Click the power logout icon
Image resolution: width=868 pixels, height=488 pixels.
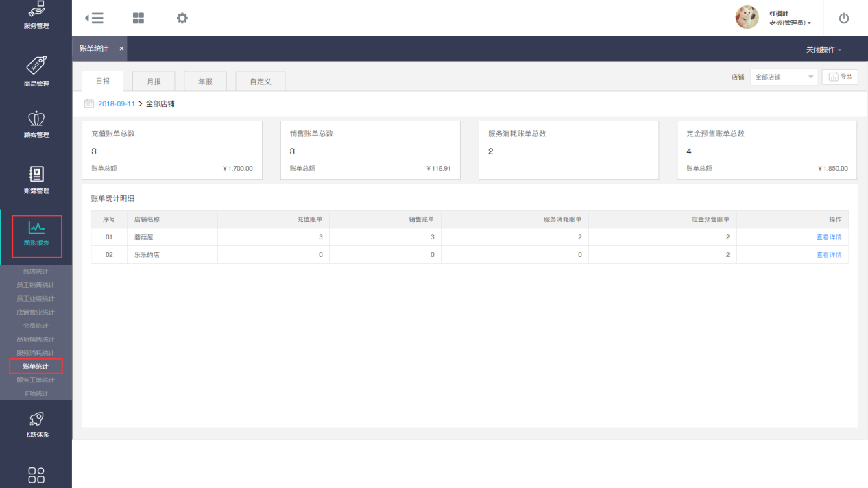click(x=844, y=19)
